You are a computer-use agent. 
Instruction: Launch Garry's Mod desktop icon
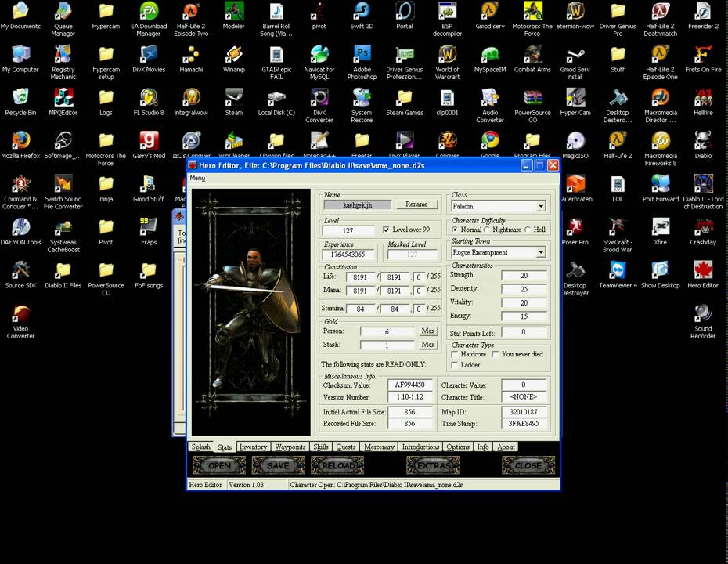click(149, 145)
